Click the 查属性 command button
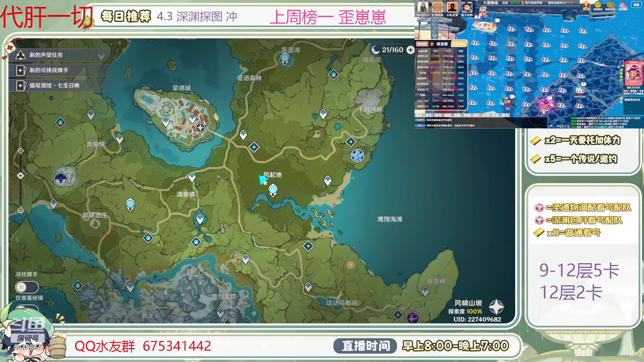Screen dimensions: 644x362 [x=420, y=120]
